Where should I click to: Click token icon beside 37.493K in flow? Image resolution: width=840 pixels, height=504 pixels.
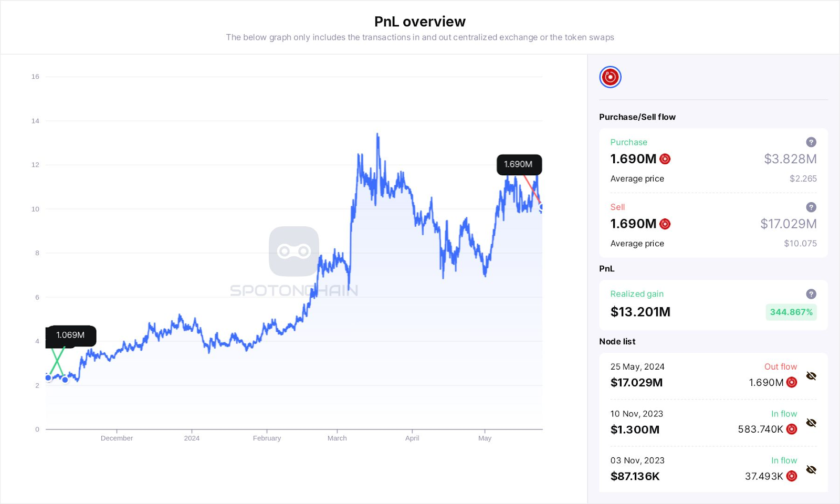792,476
